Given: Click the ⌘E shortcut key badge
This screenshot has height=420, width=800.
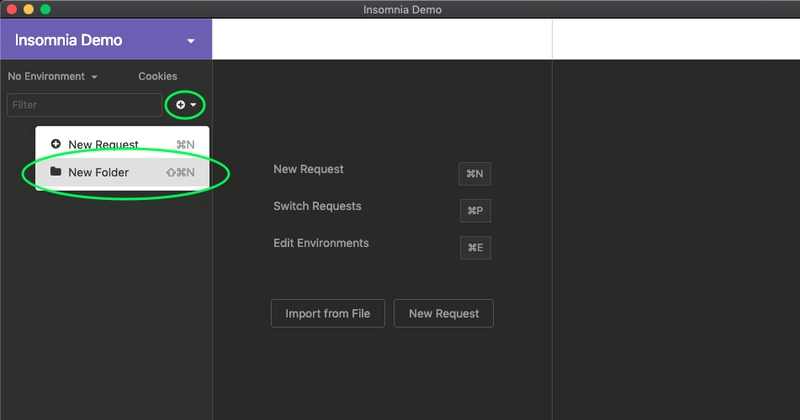Looking at the screenshot, I should click(x=475, y=248).
